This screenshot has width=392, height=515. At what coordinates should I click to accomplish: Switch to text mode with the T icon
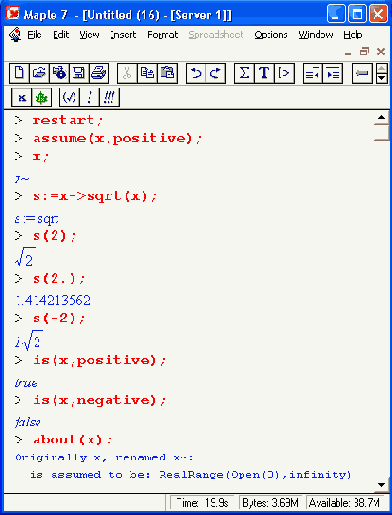point(264,73)
